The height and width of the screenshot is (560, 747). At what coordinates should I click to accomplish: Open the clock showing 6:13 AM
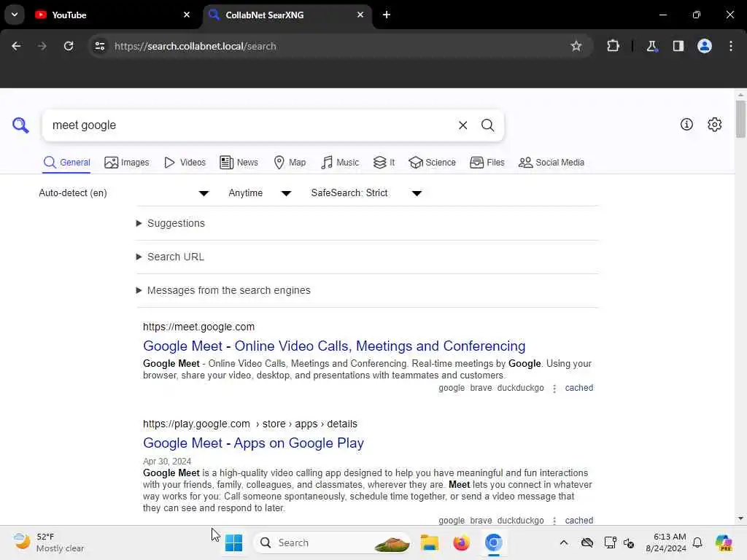click(x=665, y=542)
